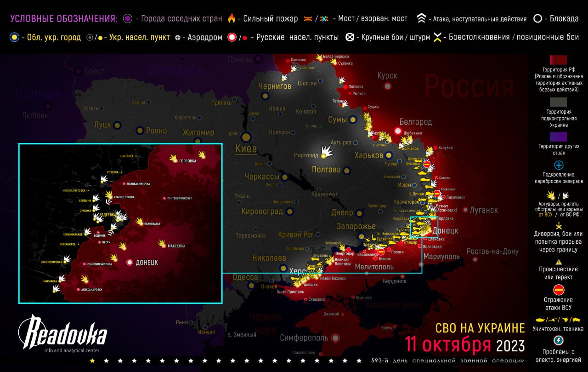Click the 'Отражение атаки ВСУ' no-entry legend icon

pyautogui.click(x=559, y=290)
